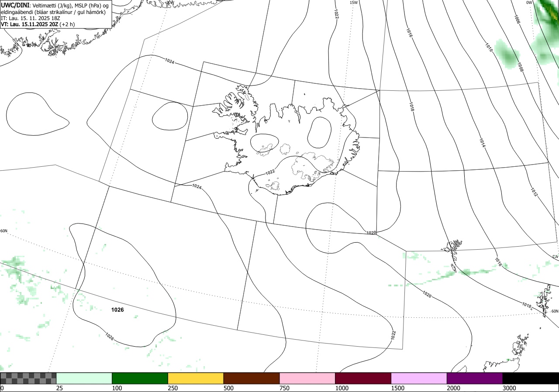This screenshot has width=559, height=392.
Task: Click the 1026 label on the contour line
Action: [x=110, y=337]
